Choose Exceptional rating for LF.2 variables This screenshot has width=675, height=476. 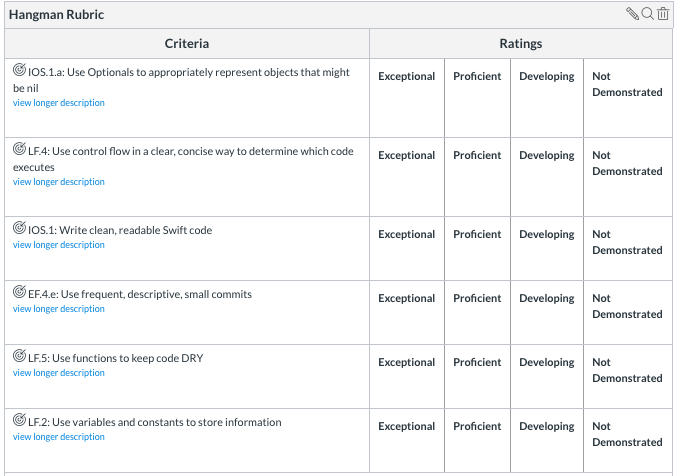tap(406, 427)
